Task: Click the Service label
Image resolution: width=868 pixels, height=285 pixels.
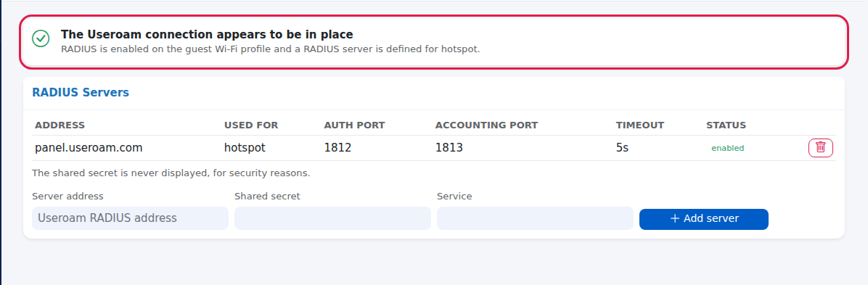Action: coord(454,196)
